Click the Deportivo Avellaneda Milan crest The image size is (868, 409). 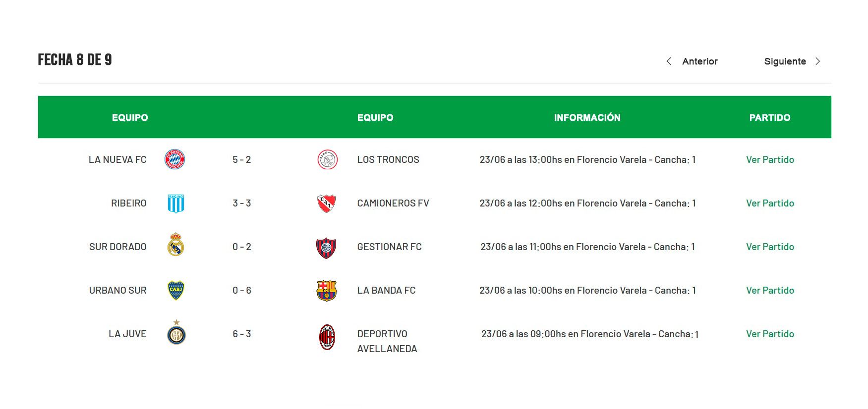click(x=327, y=337)
